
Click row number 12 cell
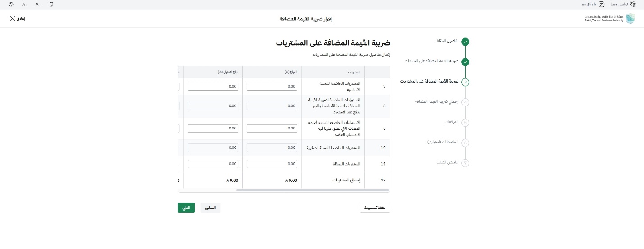coord(377,180)
